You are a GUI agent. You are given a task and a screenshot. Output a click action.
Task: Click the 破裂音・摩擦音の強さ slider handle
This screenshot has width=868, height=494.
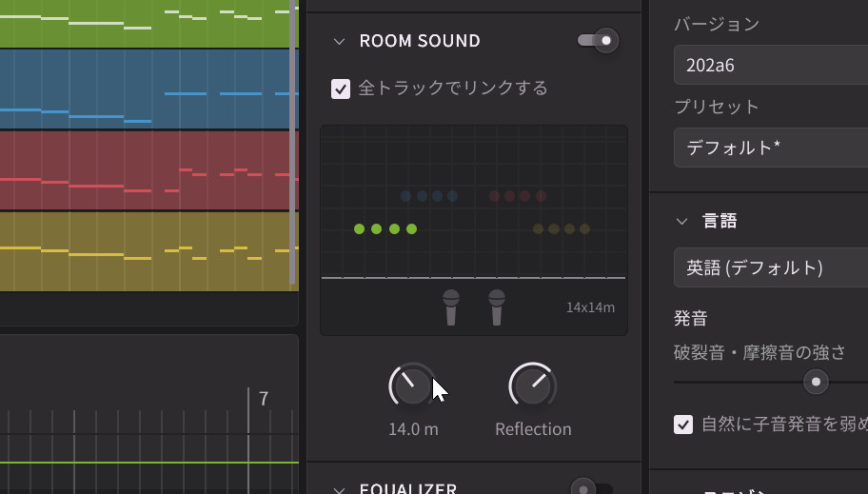click(x=816, y=382)
